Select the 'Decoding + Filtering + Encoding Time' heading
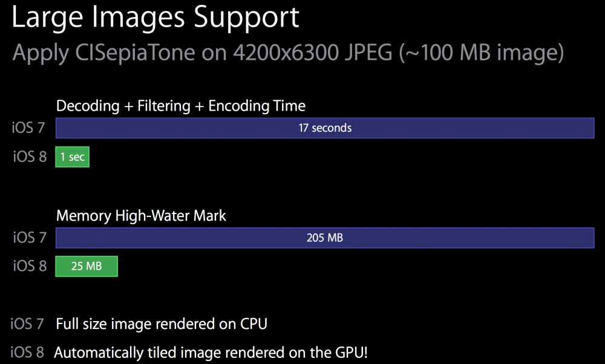This screenshot has width=605, height=364. pos(180,106)
